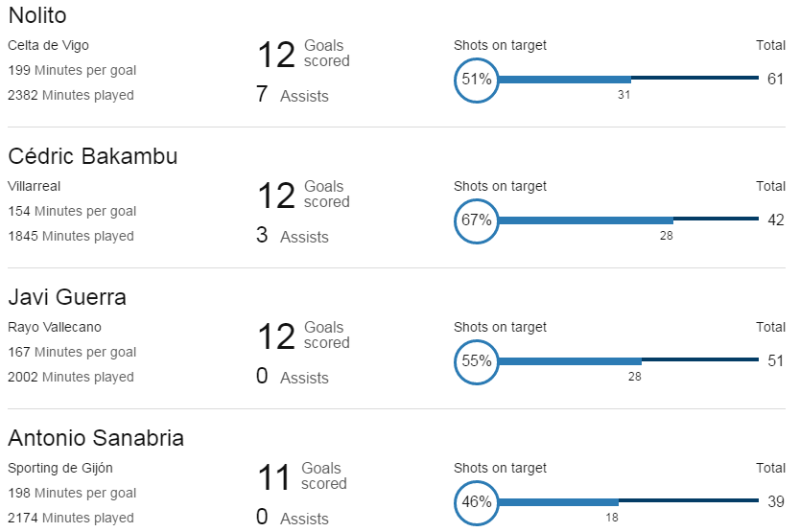Click the Villarreal team label
The height and width of the screenshot is (532, 800).
coord(35,186)
